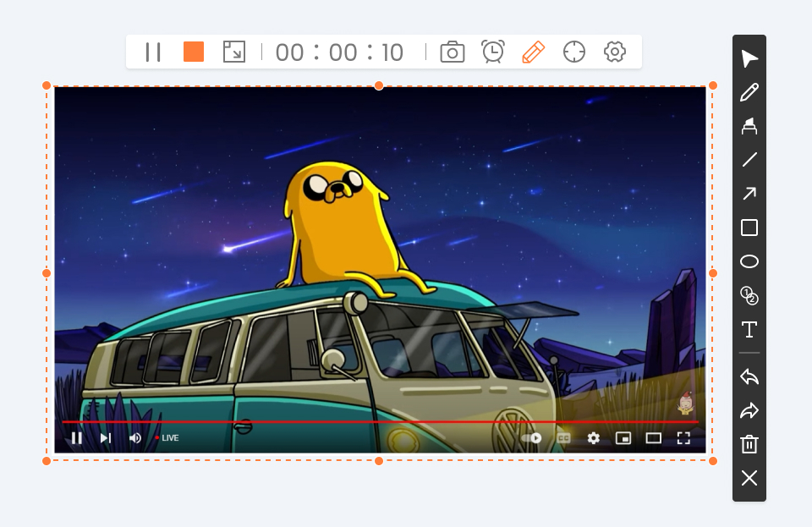Select the pencil drawing tool
812x527 pixels.
pos(749,92)
